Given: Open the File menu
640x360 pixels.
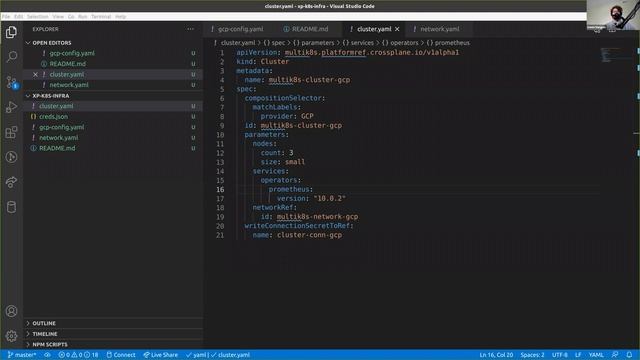Looking at the screenshot, I should tap(6, 17).
